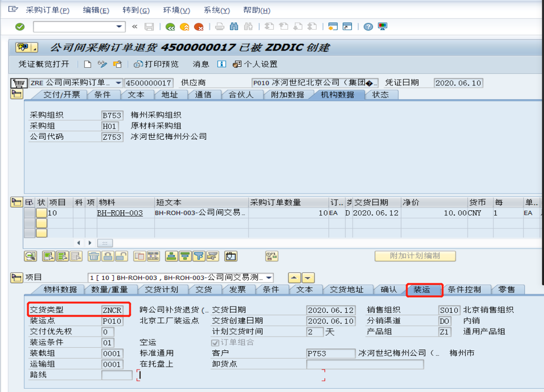This screenshot has height=392, width=544.
Task: Click the 路线 input field
Action: pos(117,375)
